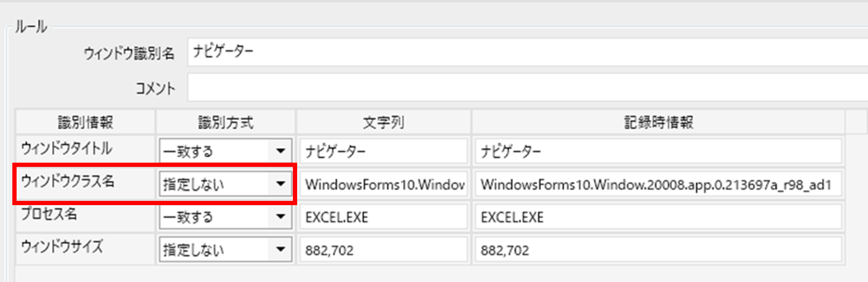Screen dimensions: 868x282
Task: Click the EXCEL.EXE 記録時情報 field
Action: pos(658,217)
